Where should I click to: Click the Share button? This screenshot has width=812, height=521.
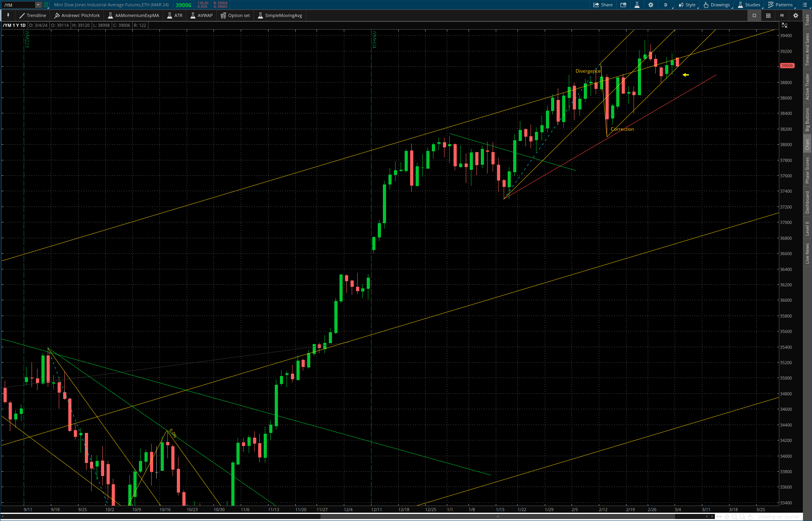[x=603, y=5]
